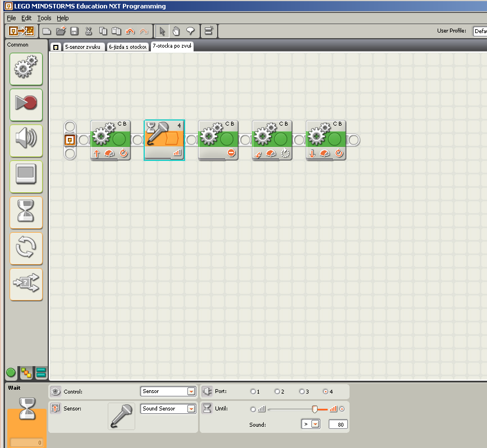Viewport: 487px width, 448px height.
Task: Select the Pointer tool
Action: click(162, 31)
